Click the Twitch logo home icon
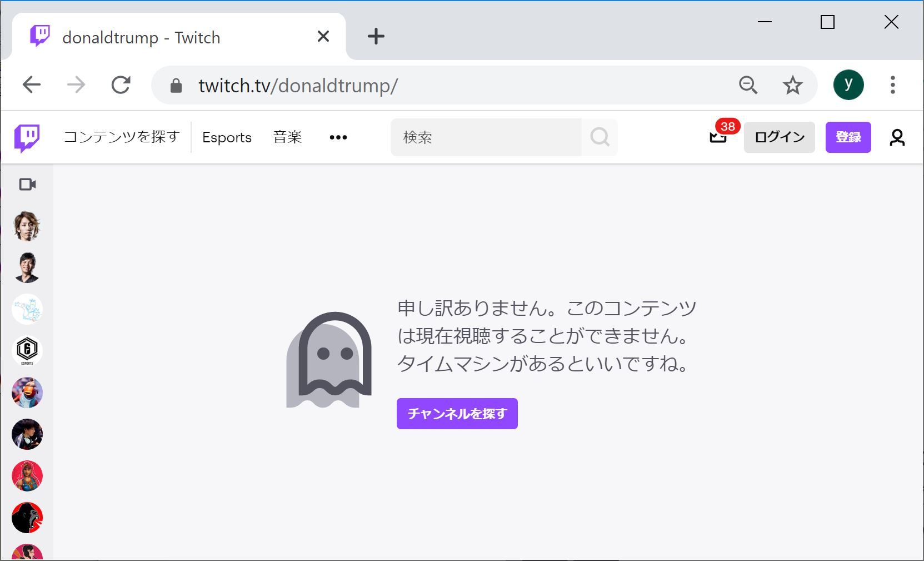 (x=27, y=138)
